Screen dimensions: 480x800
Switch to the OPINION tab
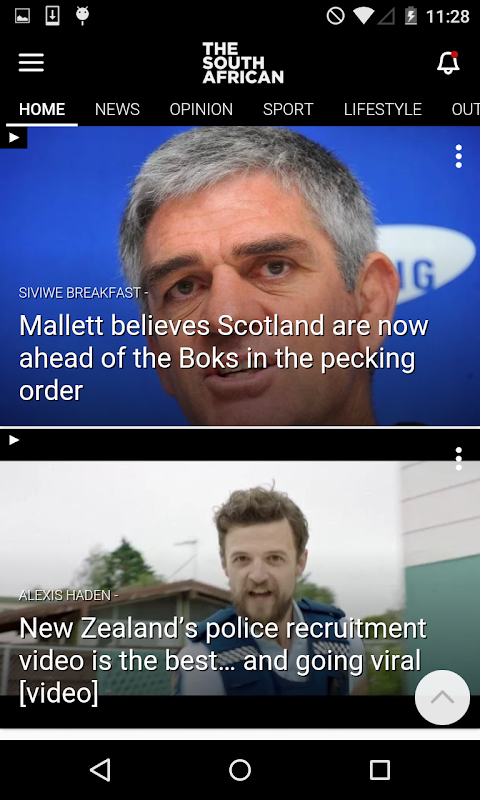point(201,109)
